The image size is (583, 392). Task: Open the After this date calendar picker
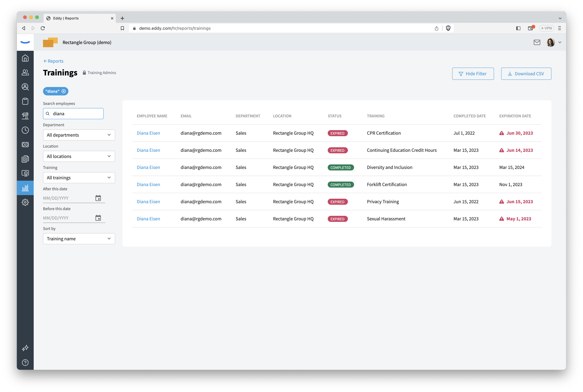point(98,198)
